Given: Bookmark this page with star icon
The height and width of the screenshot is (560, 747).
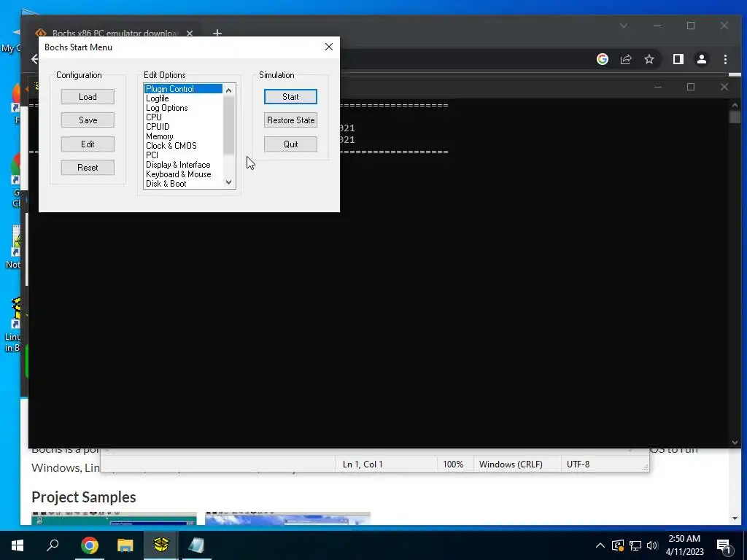Looking at the screenshot, I should pos(649,59).
